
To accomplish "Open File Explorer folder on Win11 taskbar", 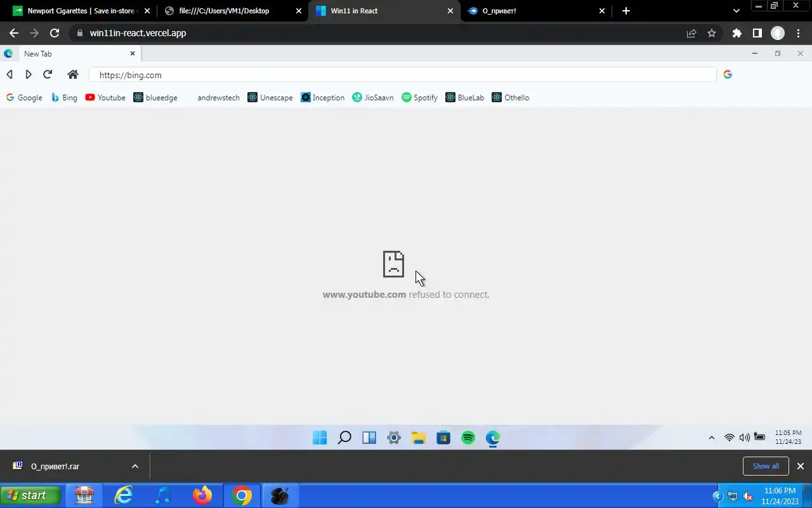I will coord(419,438).
